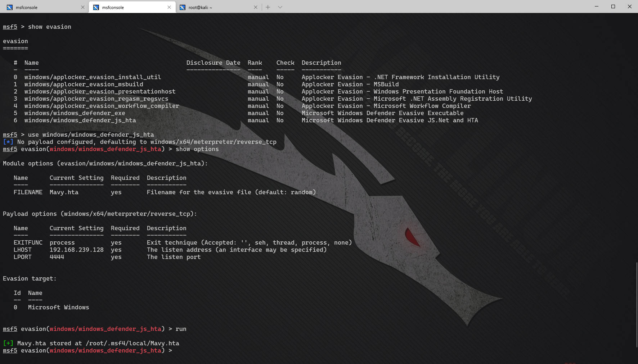638x364 pixels.
Task: Click 'windows/applocker_evasion_presentationhost' module name
Action: [x=100, y=92]
